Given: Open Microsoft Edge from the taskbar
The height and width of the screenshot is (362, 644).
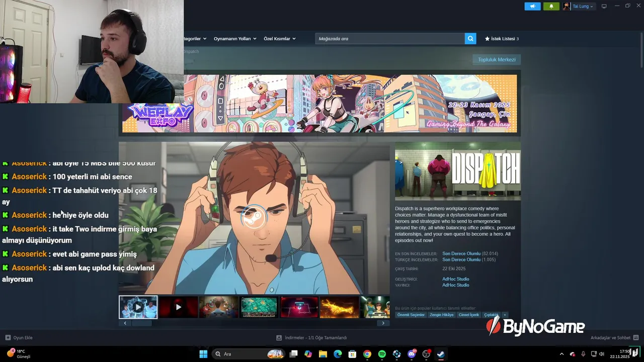Looking at the screenshot, I should [338, 354].
